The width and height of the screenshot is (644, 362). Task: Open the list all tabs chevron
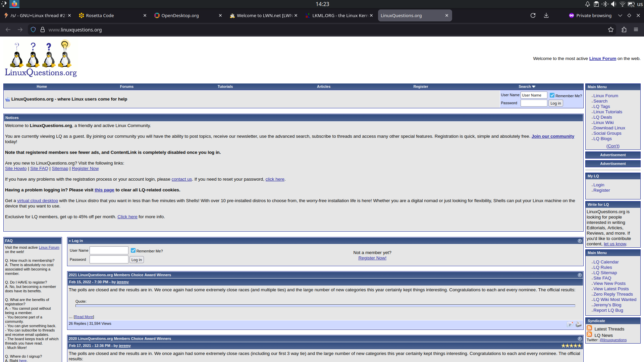(x=620, y=15)
